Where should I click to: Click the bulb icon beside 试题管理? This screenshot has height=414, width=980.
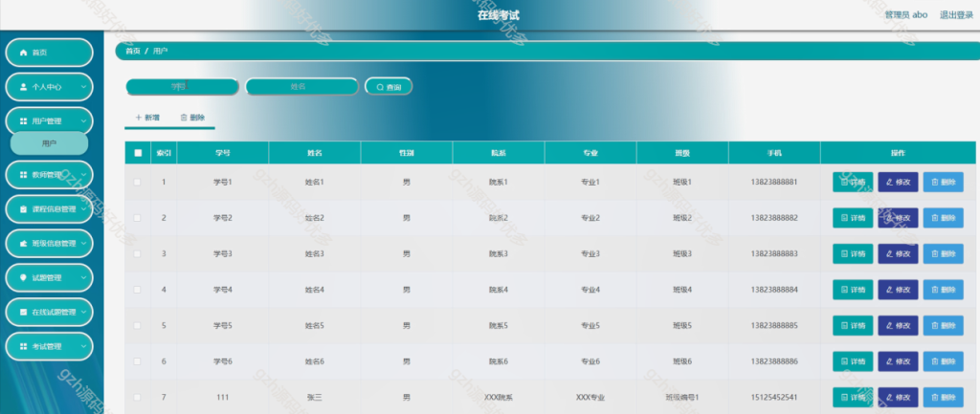coord(24,277)
